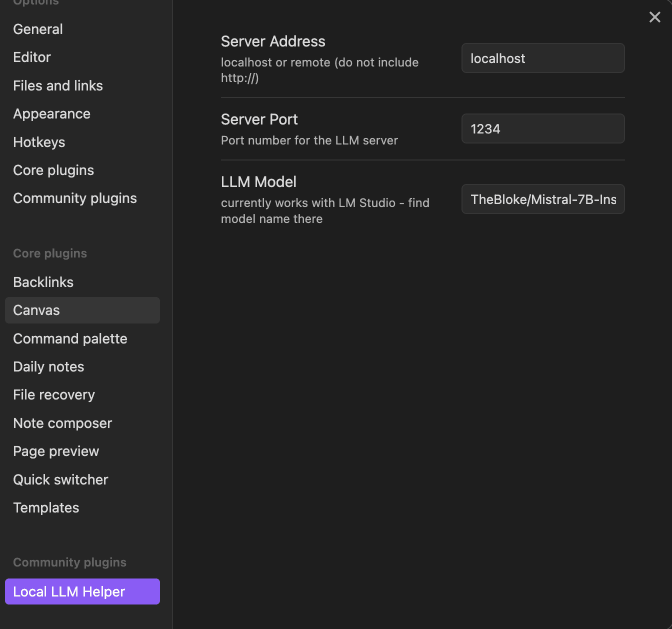Open the Community plugins settings page
The width and height of the screenshot is (672, 629).
(74, 198)
